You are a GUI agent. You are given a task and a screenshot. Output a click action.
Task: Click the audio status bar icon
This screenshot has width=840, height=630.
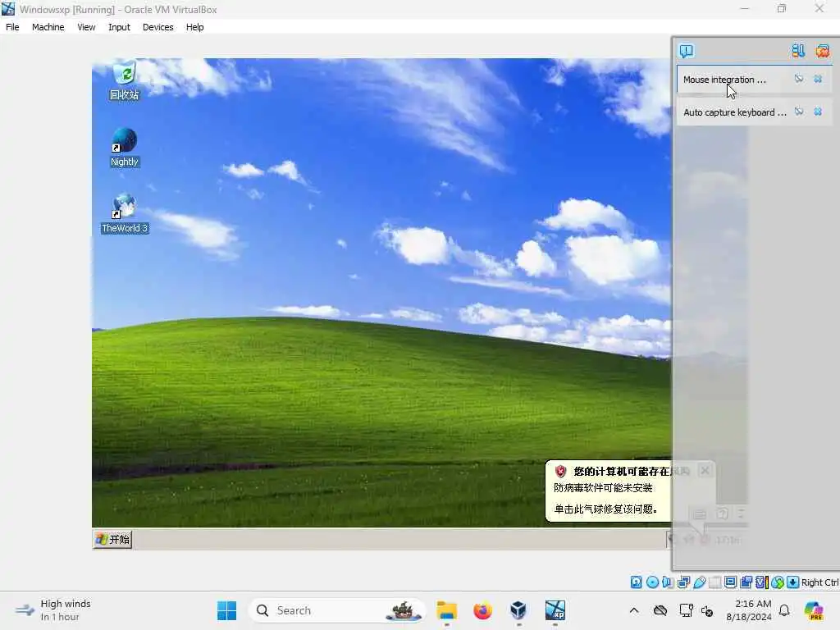click(668, 582)
